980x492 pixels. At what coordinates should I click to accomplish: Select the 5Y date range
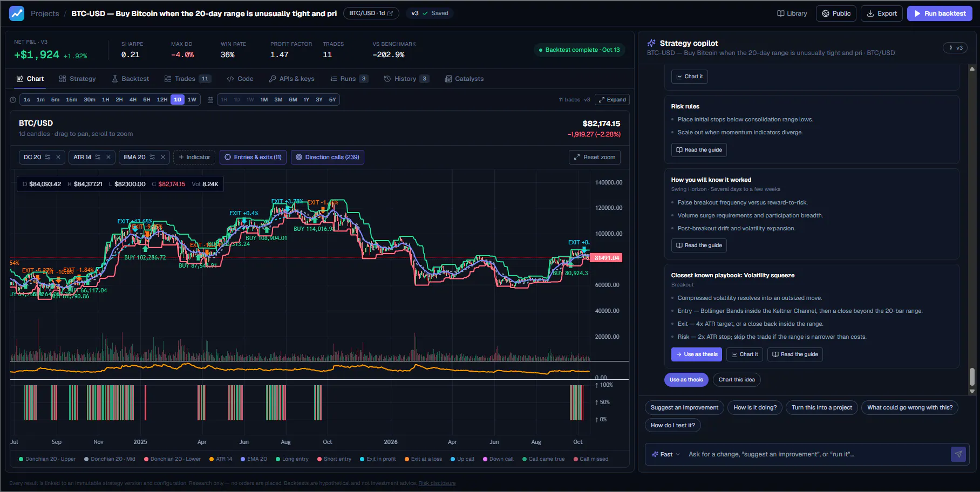(332, 100)
